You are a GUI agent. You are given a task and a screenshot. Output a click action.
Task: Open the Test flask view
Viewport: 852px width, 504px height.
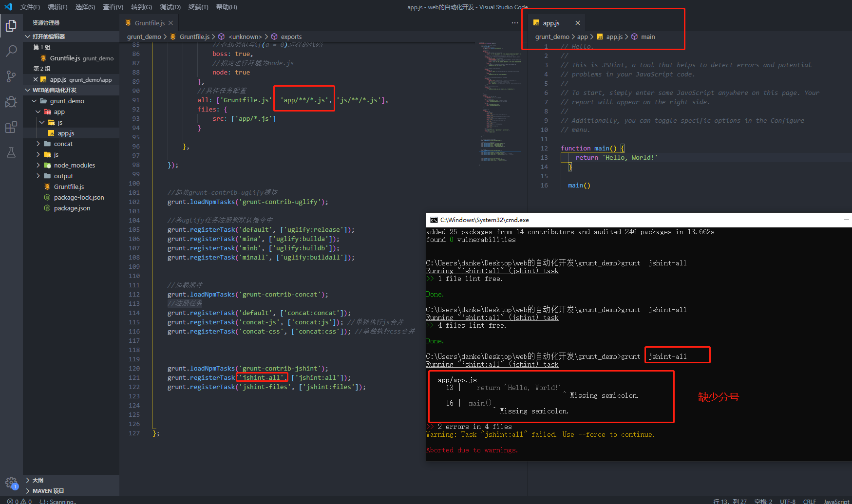coord(11,152)
